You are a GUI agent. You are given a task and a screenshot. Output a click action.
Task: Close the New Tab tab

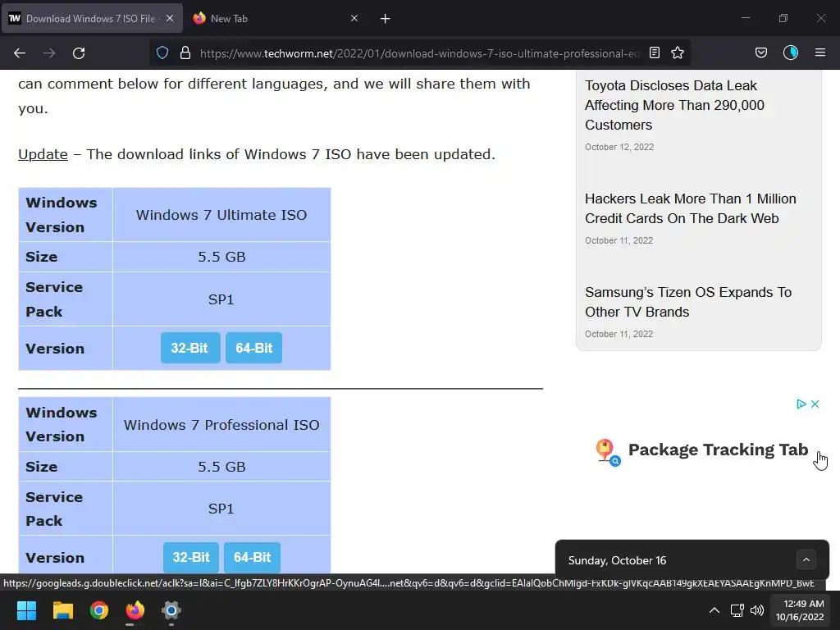(354, 18)
